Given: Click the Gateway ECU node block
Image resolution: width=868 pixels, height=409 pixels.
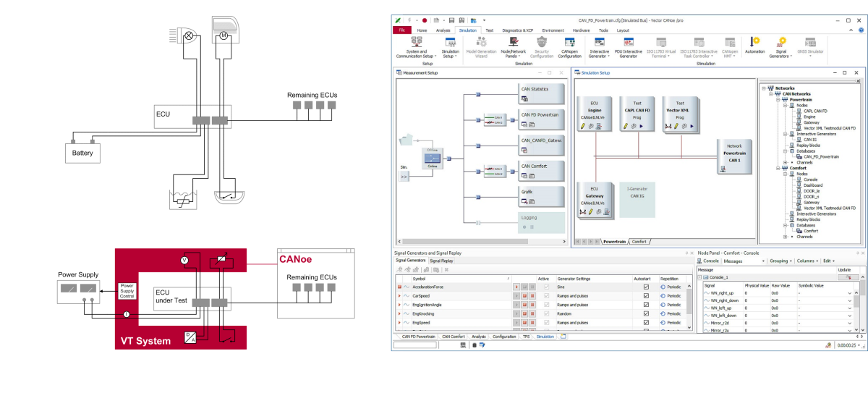Looking at the screenshot, I should 594,199.
